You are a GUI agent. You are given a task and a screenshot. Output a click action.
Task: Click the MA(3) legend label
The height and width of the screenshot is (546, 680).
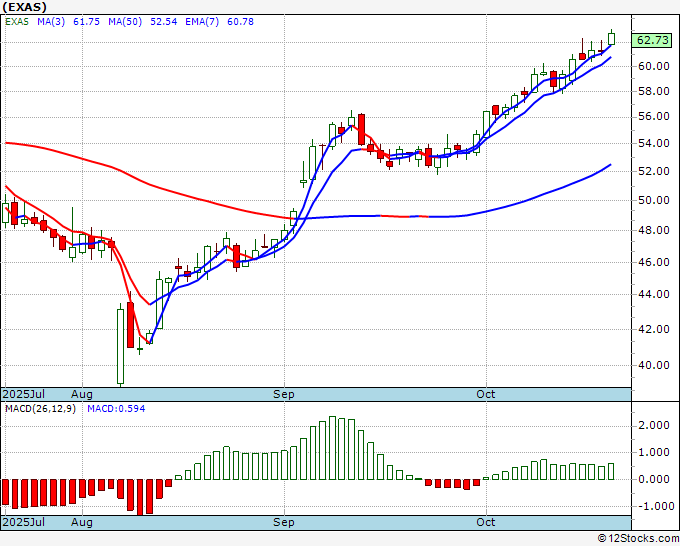[51, 22]
